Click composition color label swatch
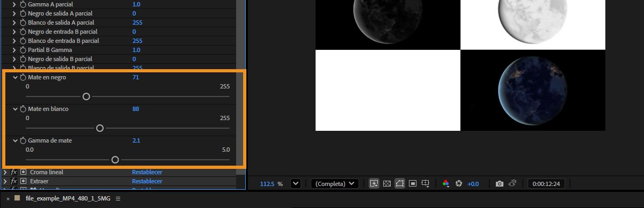The height and width of the screenshot is (208, 644). [18, 198]
